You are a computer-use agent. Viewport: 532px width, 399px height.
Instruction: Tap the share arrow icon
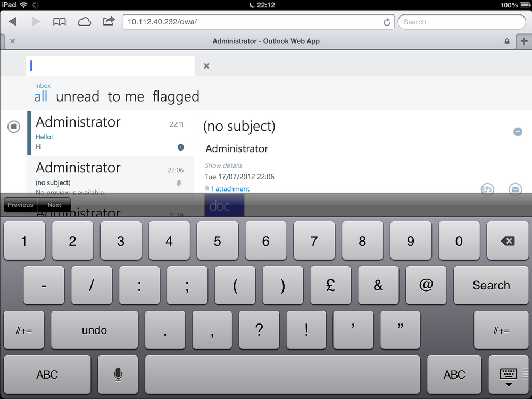[x=109, y=21]
